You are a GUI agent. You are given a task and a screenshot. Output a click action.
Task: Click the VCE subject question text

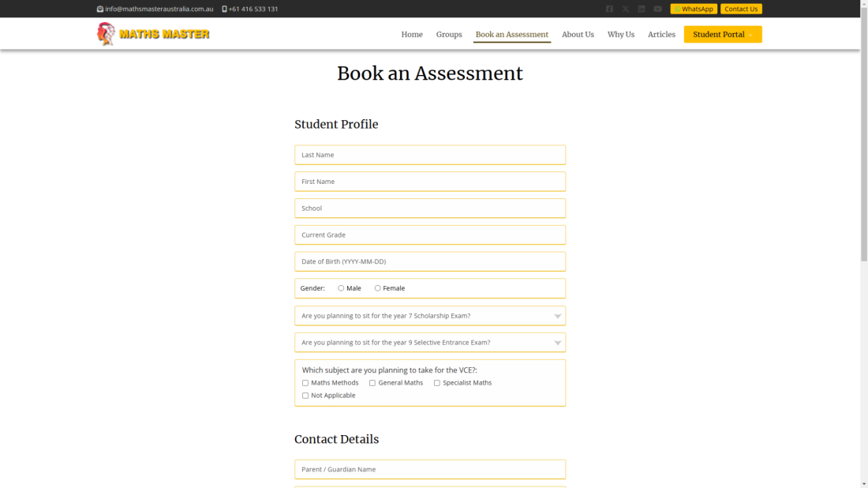click(389, 370)
